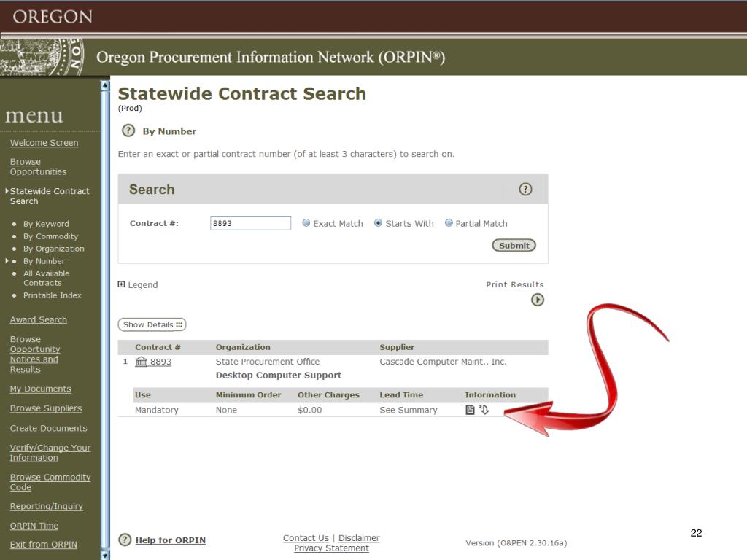Select the Starts With radio button
This screenshot has height=560, width=747.
(x=378, y=223)
